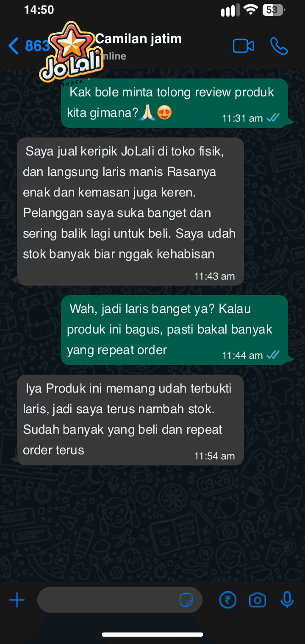
Task: Tap the read ticks on 11:44 am message
Action: point(273,355)
